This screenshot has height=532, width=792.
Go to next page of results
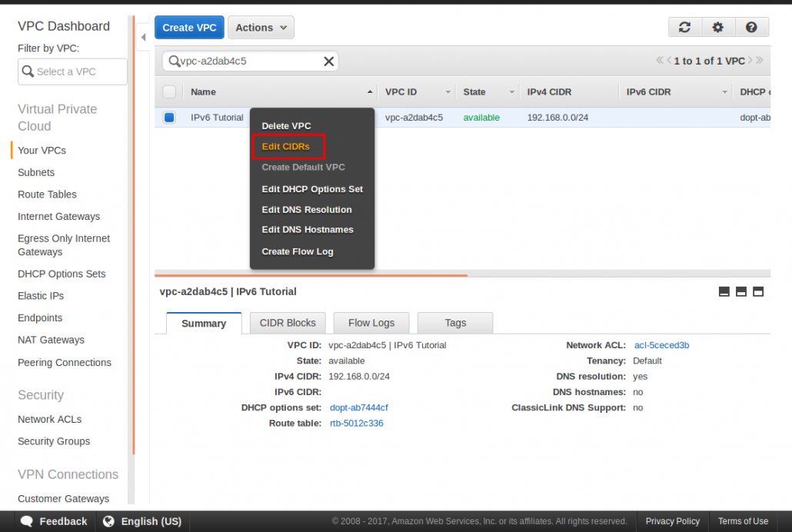pos(750,60)
